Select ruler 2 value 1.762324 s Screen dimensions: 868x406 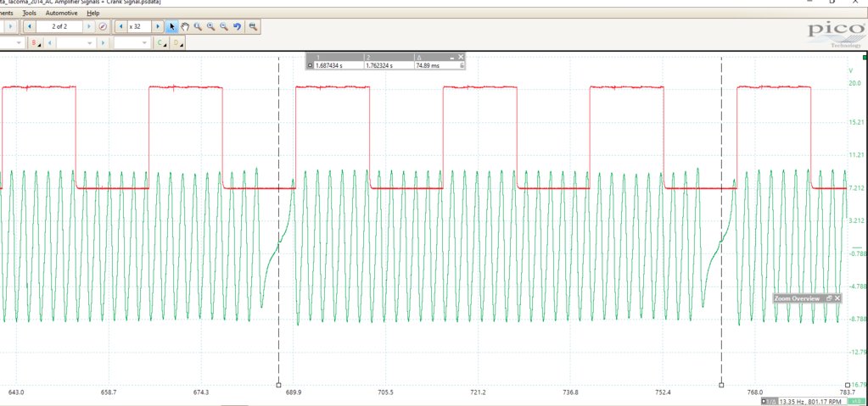[x=379, y=65]
